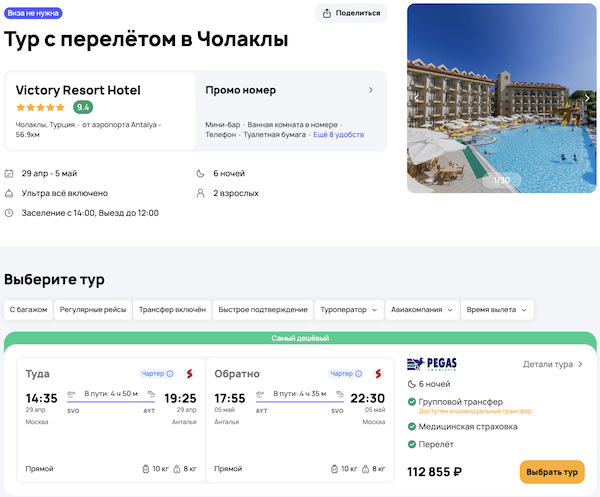The height and width of the screenshot is (497, 600).
Task: Open the Туроператор dropdown filter
Action: (x=348, y=310)
